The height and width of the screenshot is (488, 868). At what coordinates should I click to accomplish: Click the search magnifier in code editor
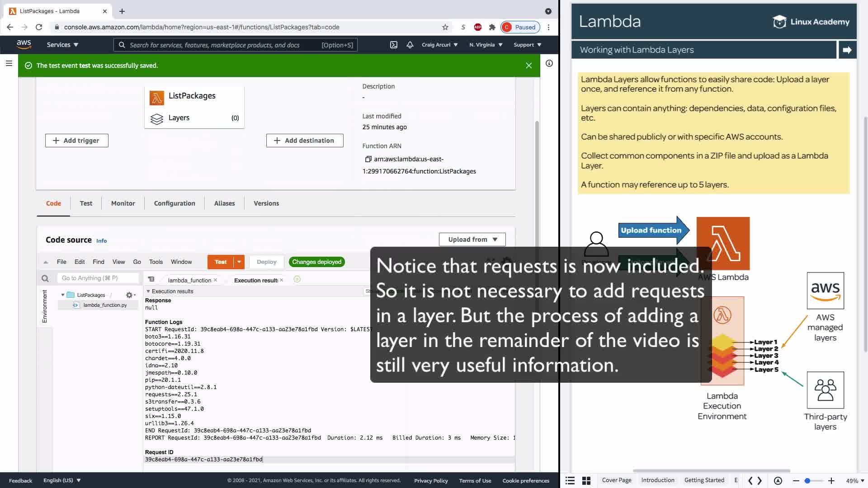(x=45, y=278)
